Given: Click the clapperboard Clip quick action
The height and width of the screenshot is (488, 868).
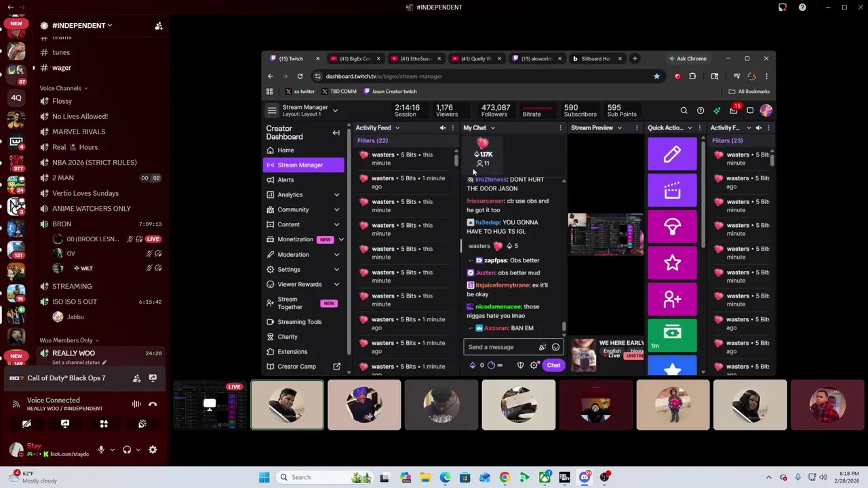Looking at the screenshot, I should [x=672, y=190].
